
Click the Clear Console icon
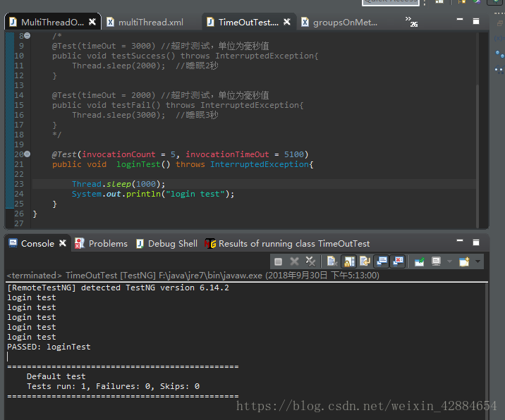pyautogui.click(x=331, y=261)
